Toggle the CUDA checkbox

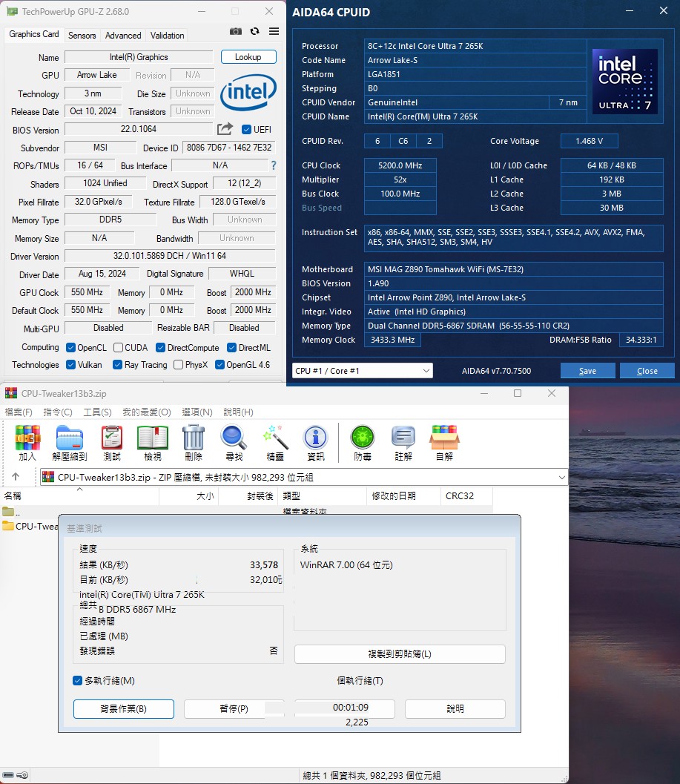[119, 348]
